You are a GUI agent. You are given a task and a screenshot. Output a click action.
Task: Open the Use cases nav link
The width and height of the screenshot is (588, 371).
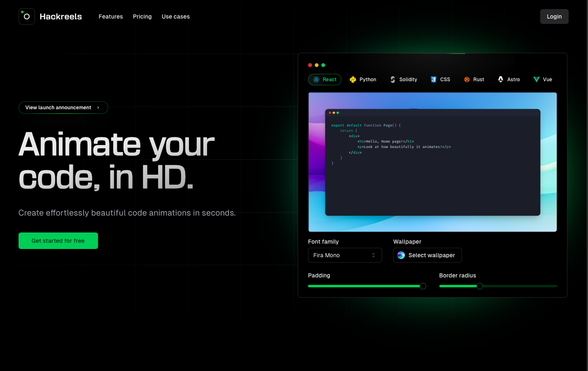tap(175, 16)
